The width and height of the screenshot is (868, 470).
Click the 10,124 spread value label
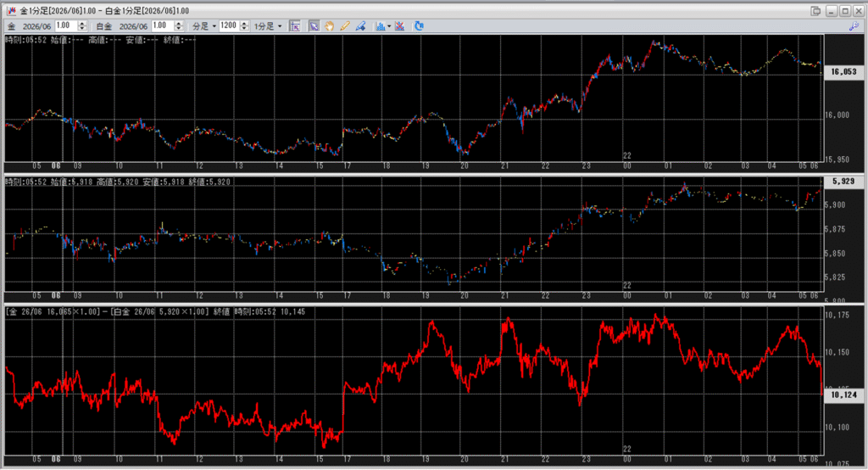point(843,394)
